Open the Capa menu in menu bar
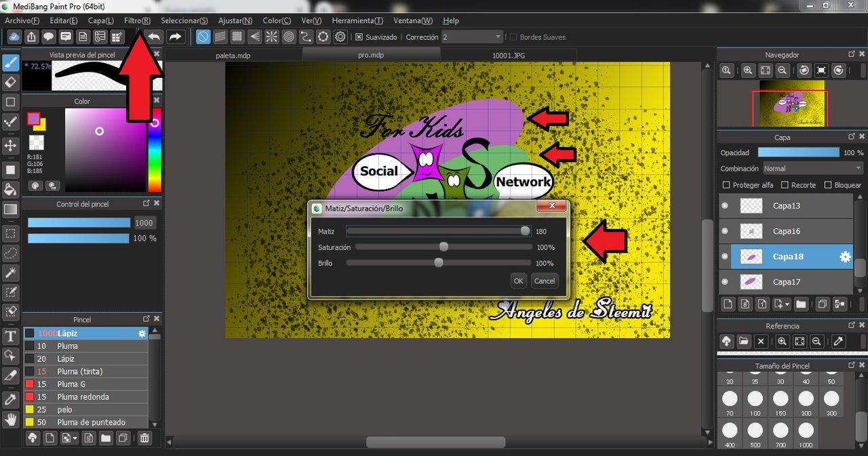Screen dimensions: 868x456 point(100,21)
